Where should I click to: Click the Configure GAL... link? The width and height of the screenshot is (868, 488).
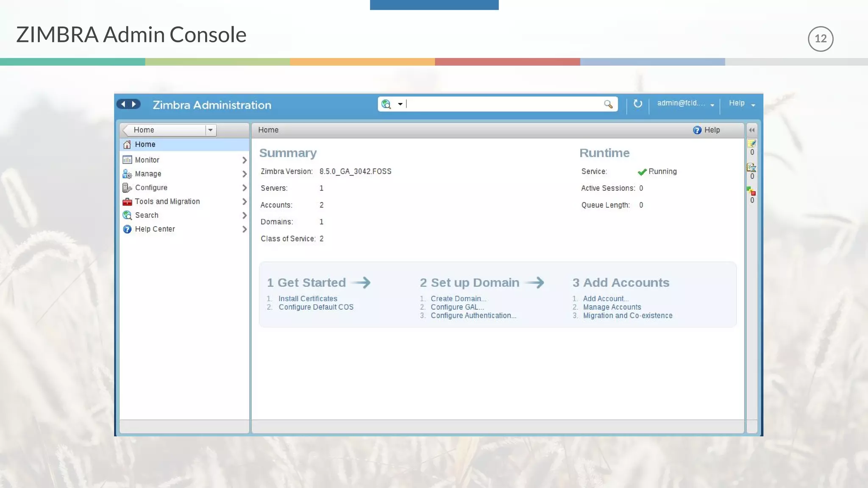pos(457,307)
